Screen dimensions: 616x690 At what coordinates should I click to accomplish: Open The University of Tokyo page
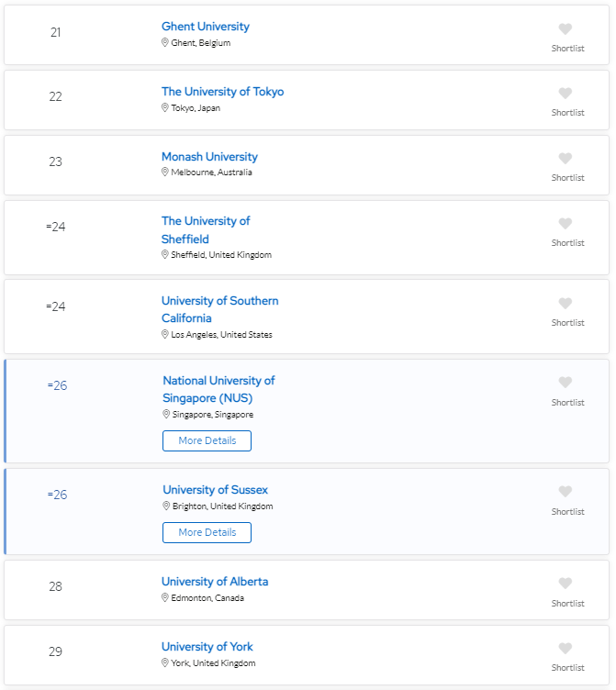pos(222,92)
